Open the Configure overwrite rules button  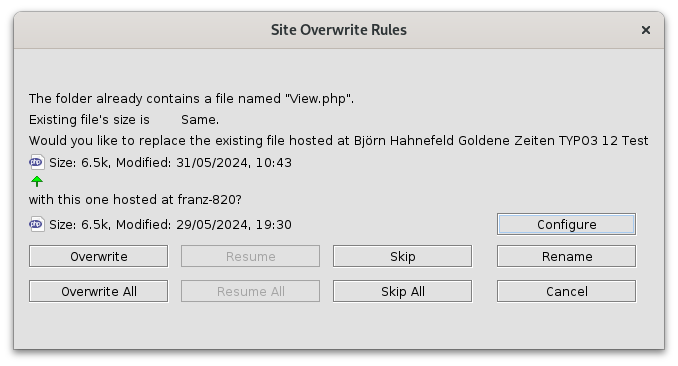click(566, 225)
